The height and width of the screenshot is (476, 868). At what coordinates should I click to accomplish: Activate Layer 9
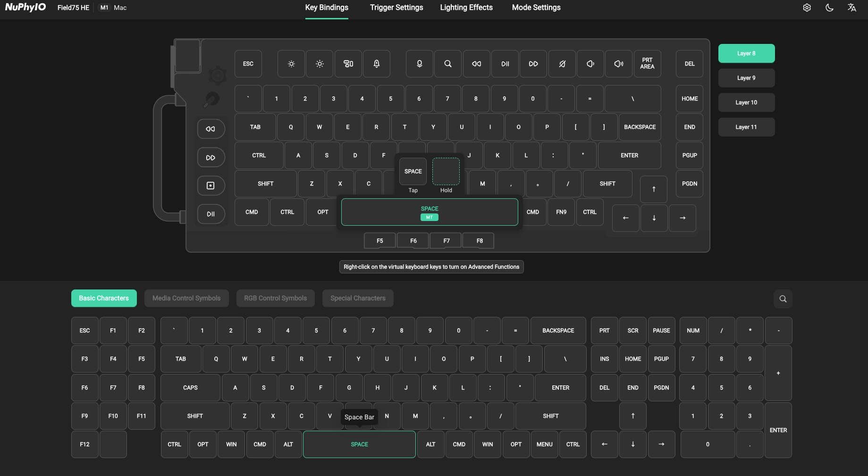[x=746, y=77]
